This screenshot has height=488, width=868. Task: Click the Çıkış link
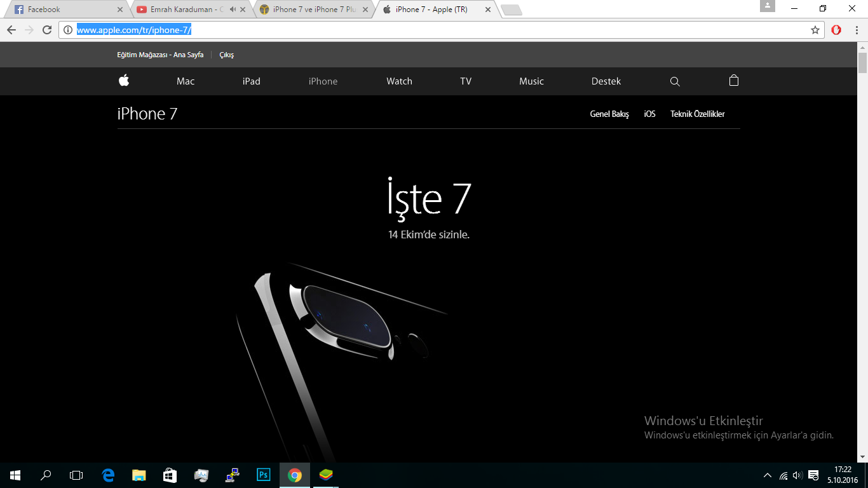(227, 55)
